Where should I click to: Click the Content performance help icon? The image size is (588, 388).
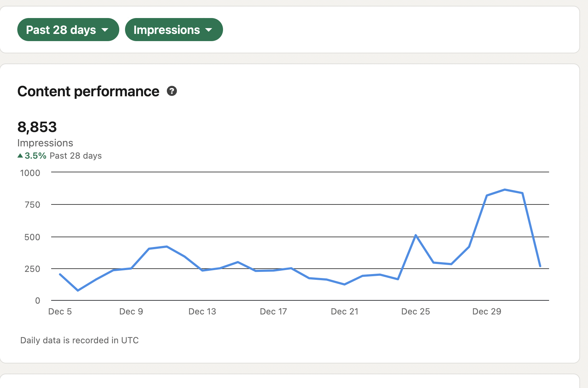coord(172,91)
